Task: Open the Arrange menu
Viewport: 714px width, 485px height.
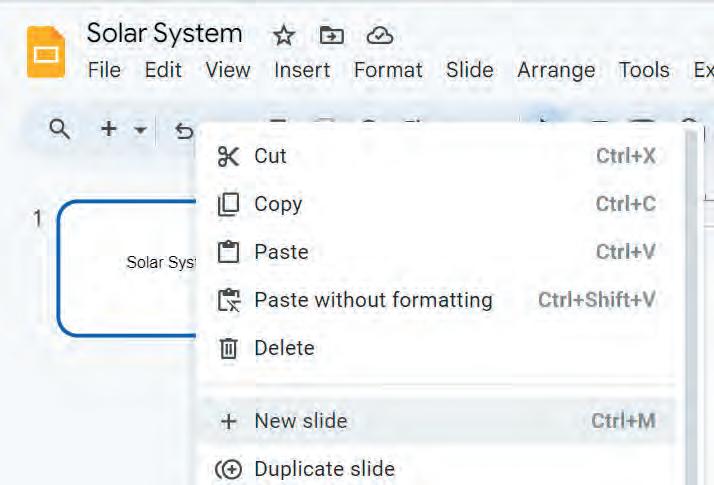Action: [x=556, y=70]
